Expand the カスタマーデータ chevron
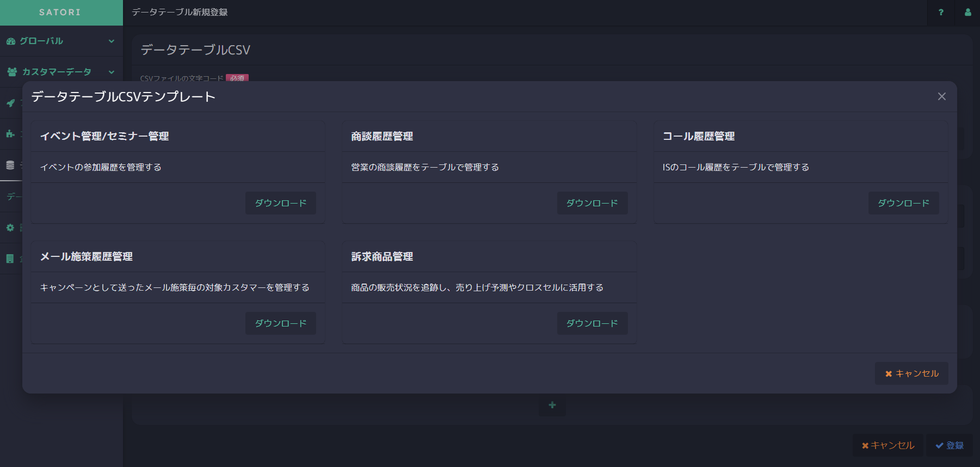Screen dimensions: 980x467 (112, 72)
